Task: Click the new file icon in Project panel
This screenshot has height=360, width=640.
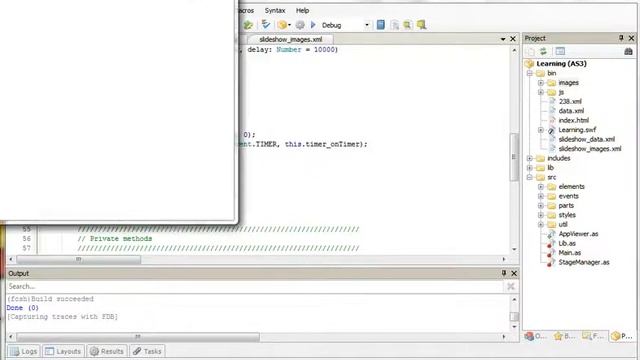Action: click(530, 51)
